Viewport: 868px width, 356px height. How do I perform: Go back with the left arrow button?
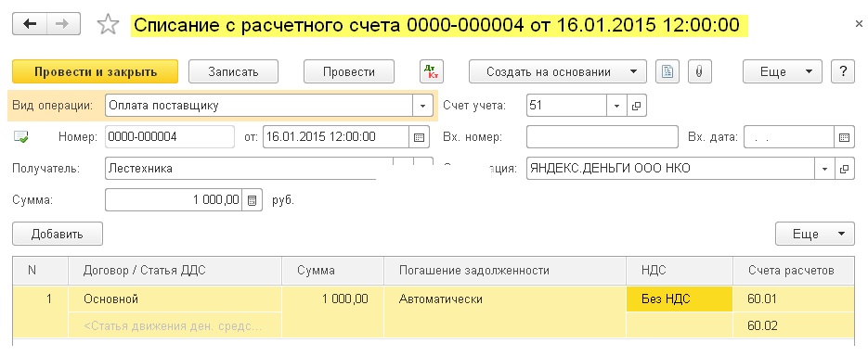pos(30,24)
